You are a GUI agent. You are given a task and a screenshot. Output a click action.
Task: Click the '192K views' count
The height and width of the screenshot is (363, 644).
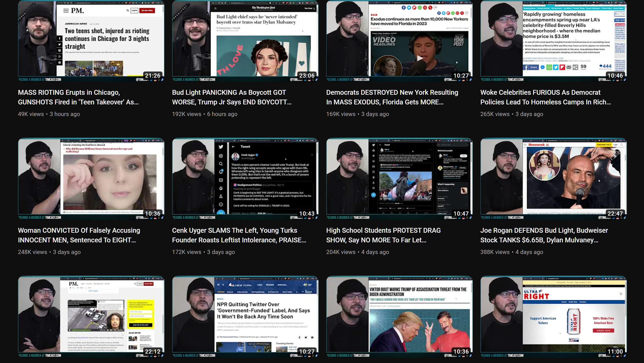tap(187, 114)
